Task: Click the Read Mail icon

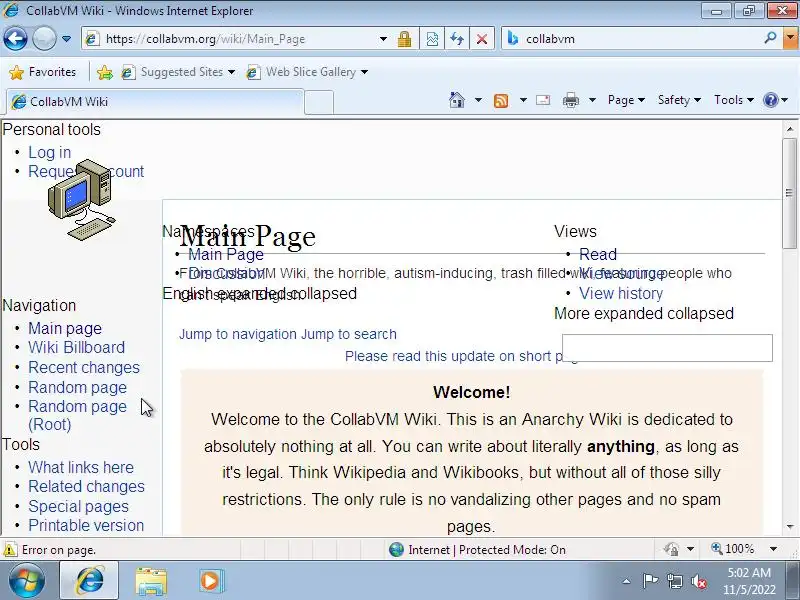Action: click(x=543, y=100)
